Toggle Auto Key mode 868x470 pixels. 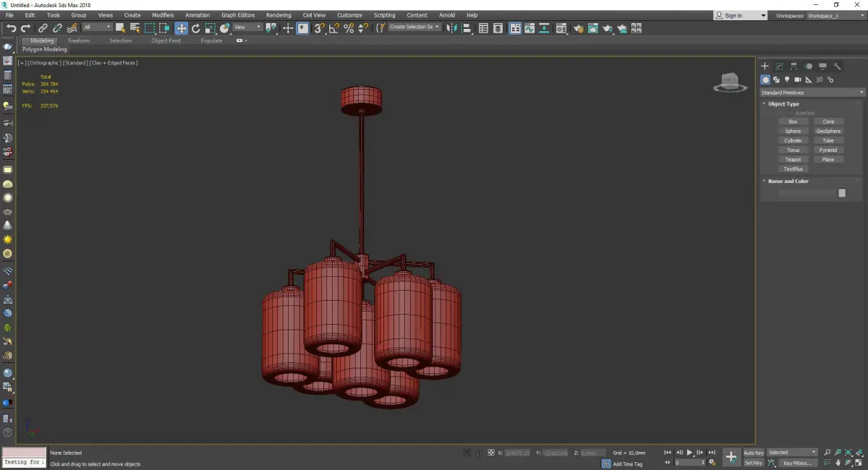753,453
